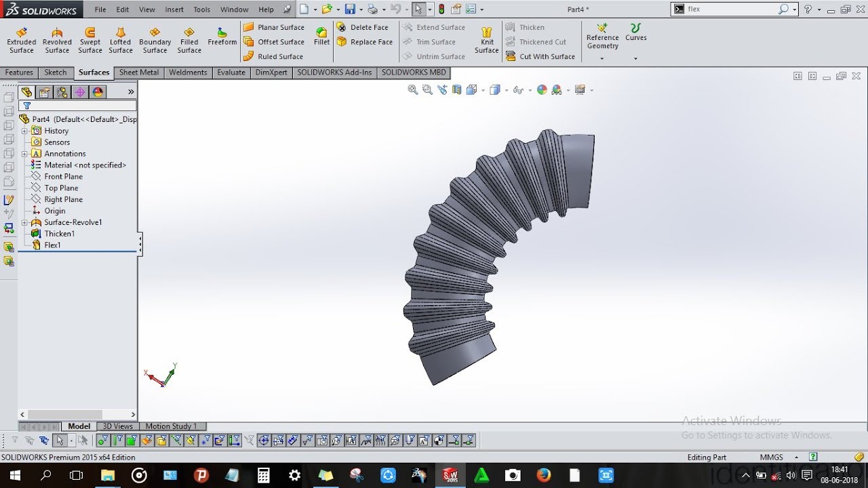Click the Replace Face command

[365, 42]
